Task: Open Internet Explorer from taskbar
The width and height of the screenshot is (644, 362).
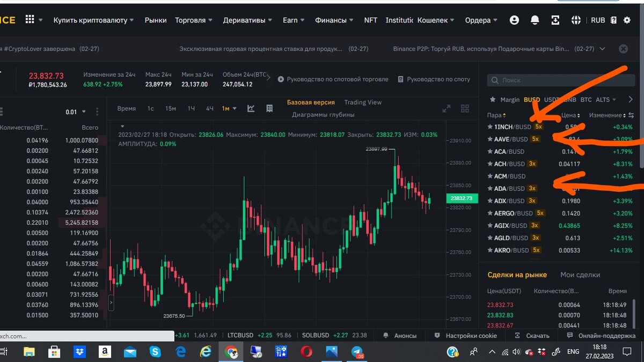Action: coord(206,352)
